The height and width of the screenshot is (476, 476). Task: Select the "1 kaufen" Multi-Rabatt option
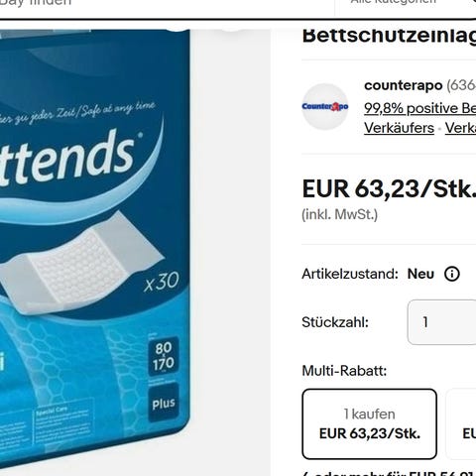click(370, 424)
